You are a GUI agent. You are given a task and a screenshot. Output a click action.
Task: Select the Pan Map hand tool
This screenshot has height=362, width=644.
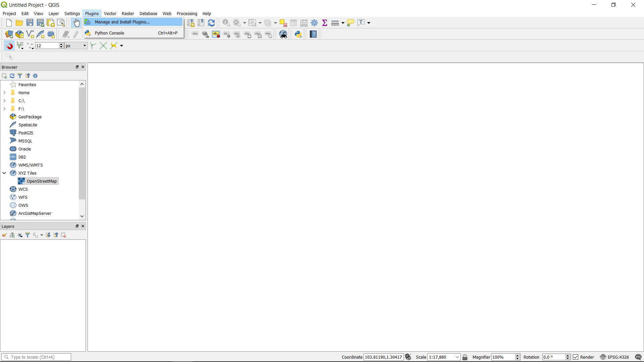(x=76, y=23)
